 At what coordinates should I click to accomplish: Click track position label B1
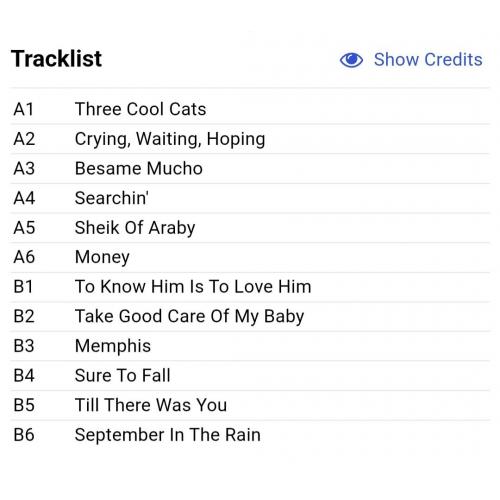point(23,287)
